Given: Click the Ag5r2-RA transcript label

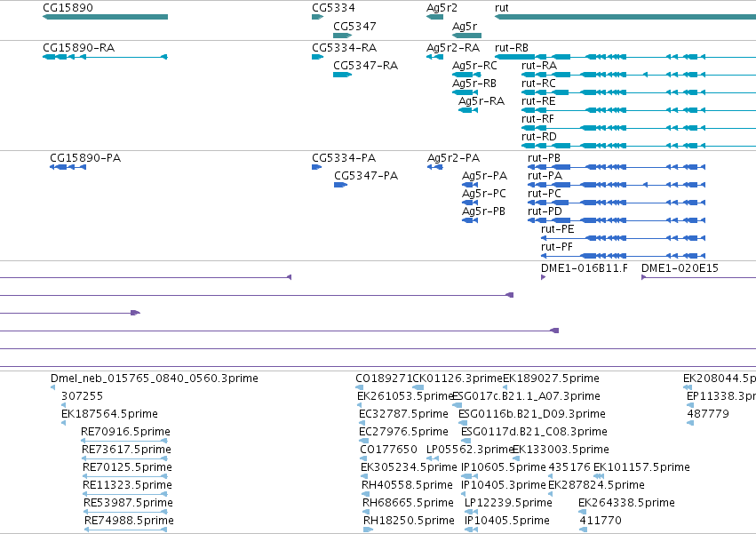Looking at the screenshot, I should click(x=453, y=48).
